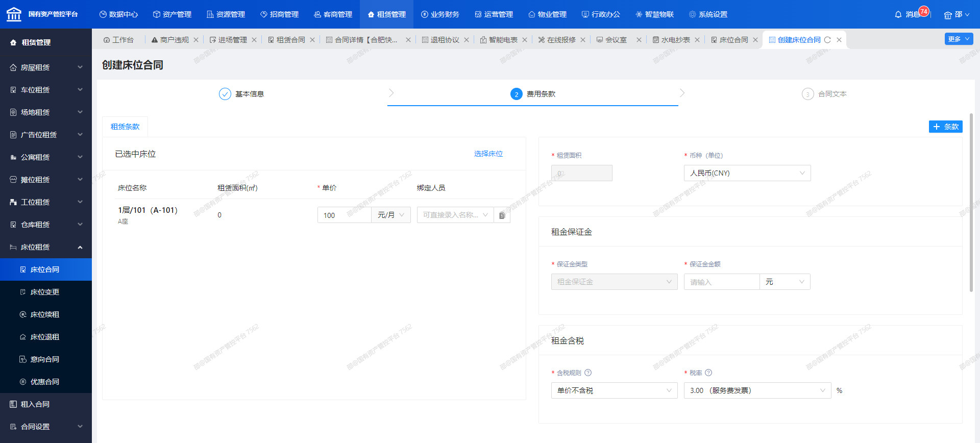Expand the 广告位租赁 sidebar group
The width and height of the screenshot is (980, 443).
[46, 135]
